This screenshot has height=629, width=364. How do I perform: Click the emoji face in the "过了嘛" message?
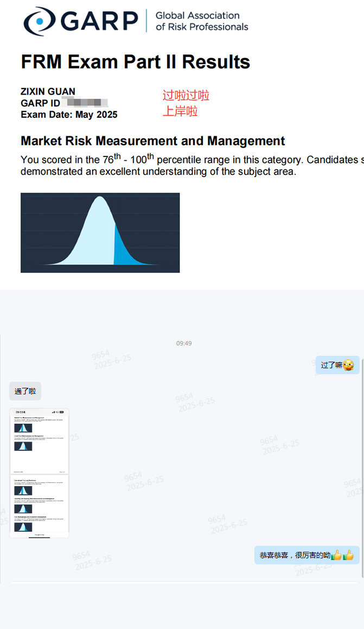(348, 366)
